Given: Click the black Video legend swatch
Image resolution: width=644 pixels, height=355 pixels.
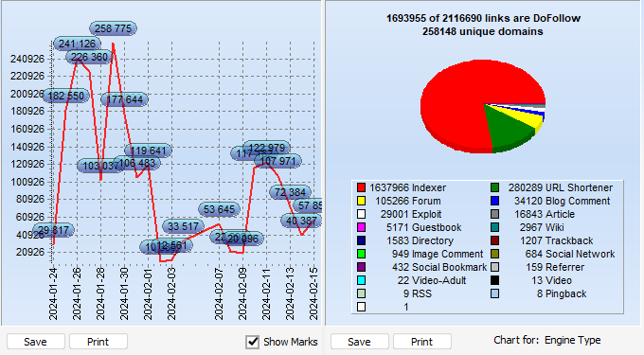Looking at the screenshot, I should [x=495, y=280].
